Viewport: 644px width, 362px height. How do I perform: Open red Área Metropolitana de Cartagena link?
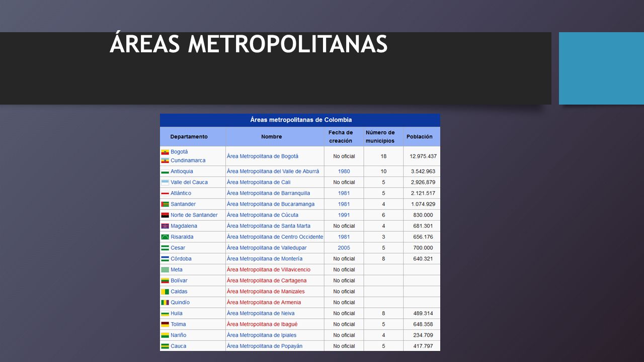click(267, 281)
